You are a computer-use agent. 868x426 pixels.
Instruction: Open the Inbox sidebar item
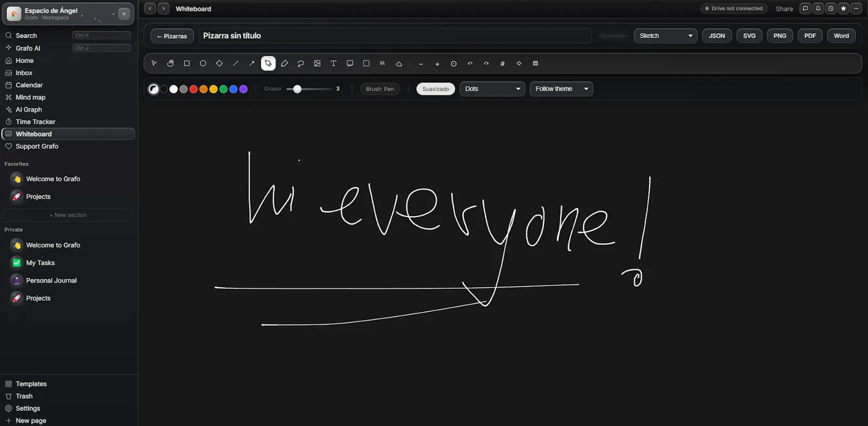68,73
